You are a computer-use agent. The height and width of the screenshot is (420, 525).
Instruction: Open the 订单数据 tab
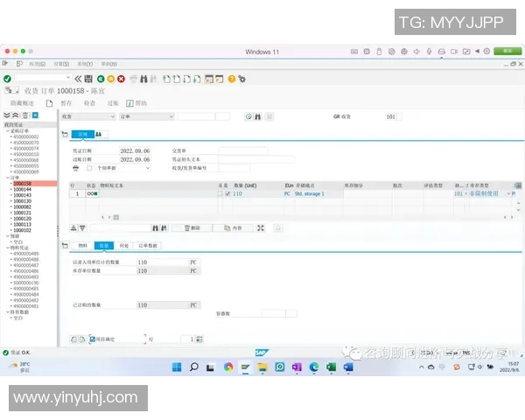point(148,246)
